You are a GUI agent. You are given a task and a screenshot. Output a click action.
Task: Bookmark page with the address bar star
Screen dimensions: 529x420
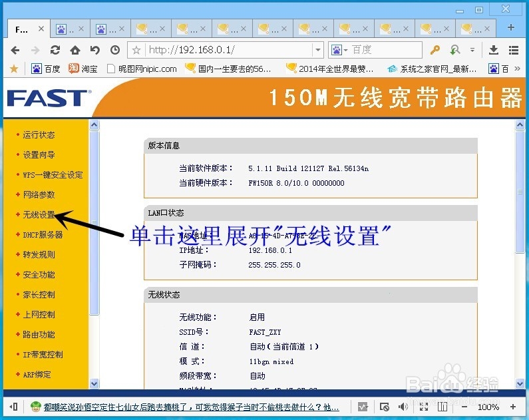[136, 51]
